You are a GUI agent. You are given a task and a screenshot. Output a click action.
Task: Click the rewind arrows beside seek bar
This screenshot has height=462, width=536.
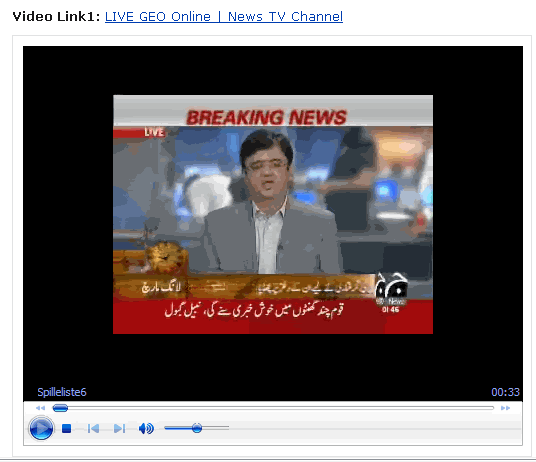pyautogui.click(x=40, y=408)
